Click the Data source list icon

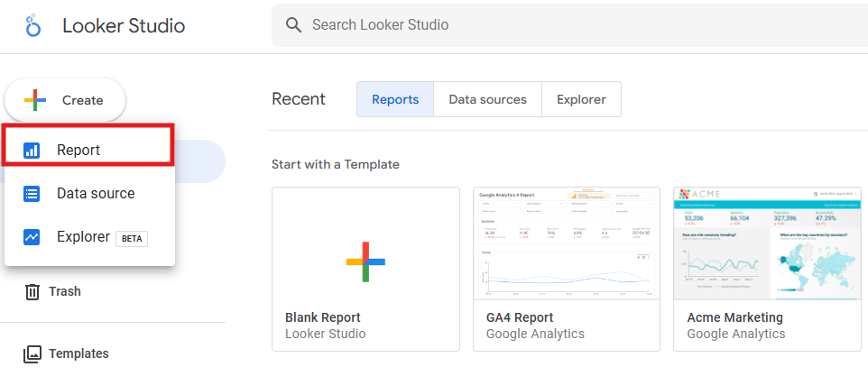[x=32, y=194]
